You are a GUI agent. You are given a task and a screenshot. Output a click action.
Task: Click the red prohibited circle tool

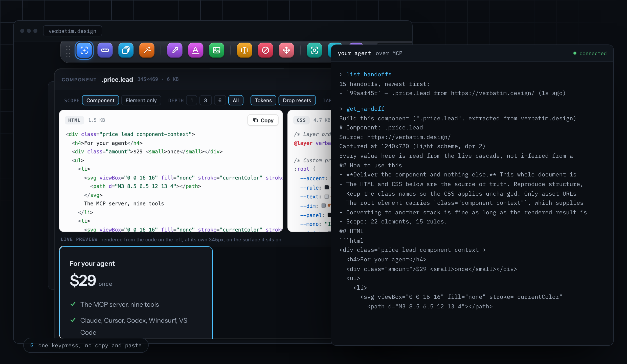point(265,50)
